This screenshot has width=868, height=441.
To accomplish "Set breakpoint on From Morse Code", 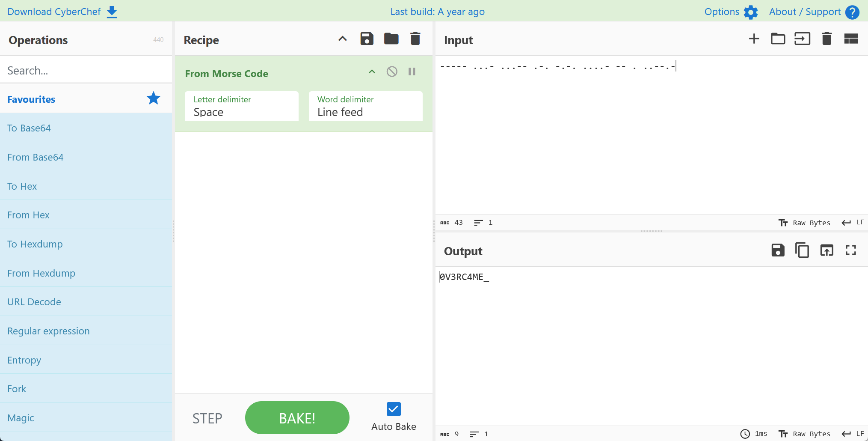I will [412, 72].
